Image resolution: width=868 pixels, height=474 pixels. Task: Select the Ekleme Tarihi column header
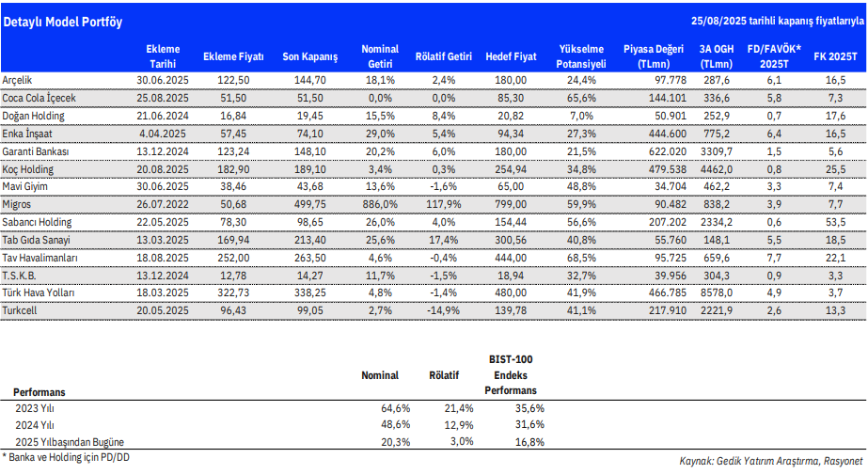coord(163,55)
